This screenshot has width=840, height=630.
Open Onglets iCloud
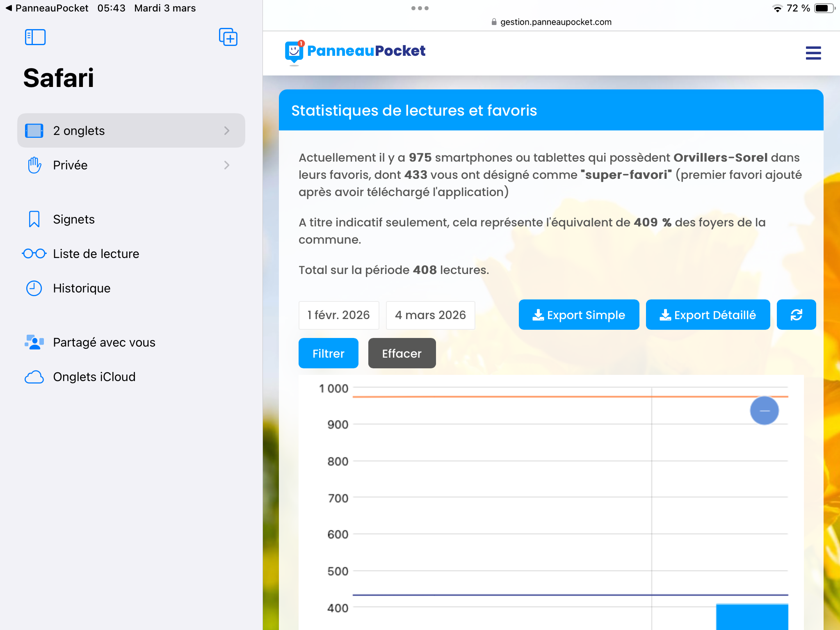click(x=94, y=377)
